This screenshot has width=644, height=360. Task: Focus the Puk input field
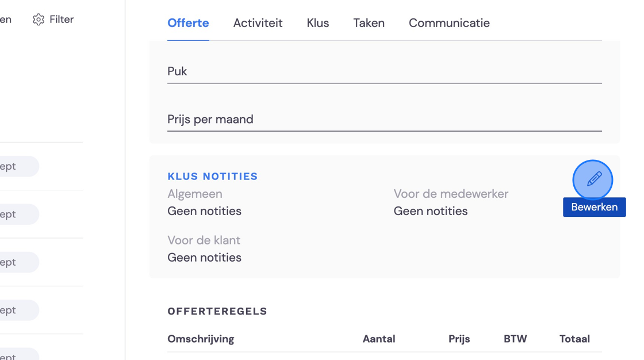coord(385,71)
